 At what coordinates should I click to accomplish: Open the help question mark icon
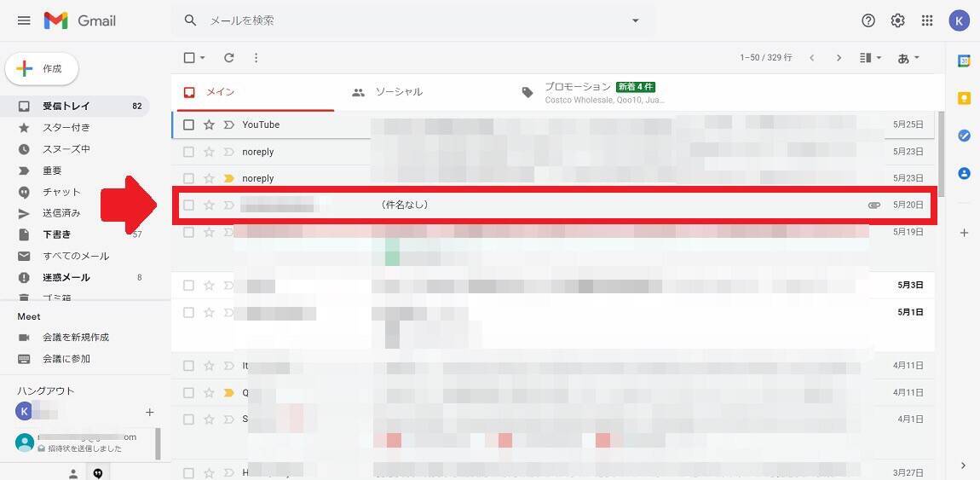[868, 20]
